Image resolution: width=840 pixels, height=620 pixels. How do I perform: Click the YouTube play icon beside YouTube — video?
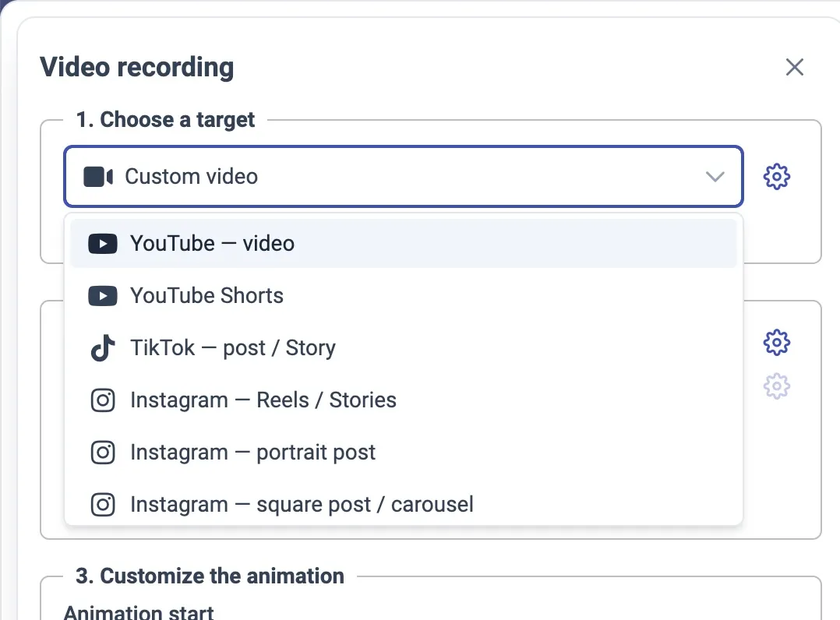pyautogui.click(x=103, y=244)
